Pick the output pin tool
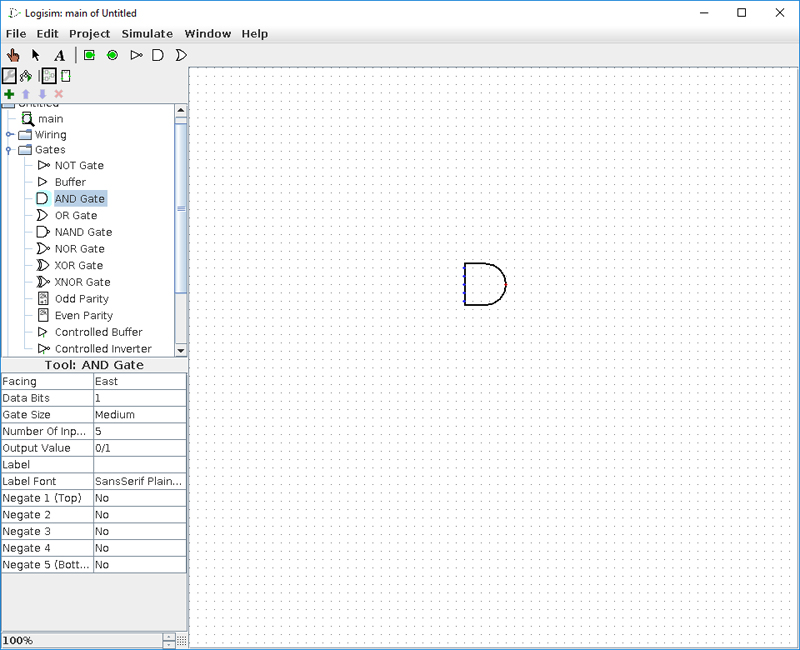The width and height of the screenshot is (800, 650). click(x=112, y=55)
